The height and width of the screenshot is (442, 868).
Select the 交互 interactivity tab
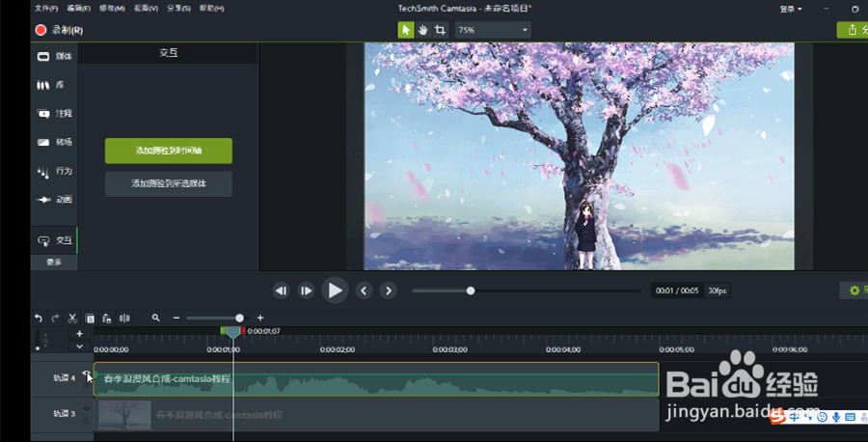coord(54,240)
